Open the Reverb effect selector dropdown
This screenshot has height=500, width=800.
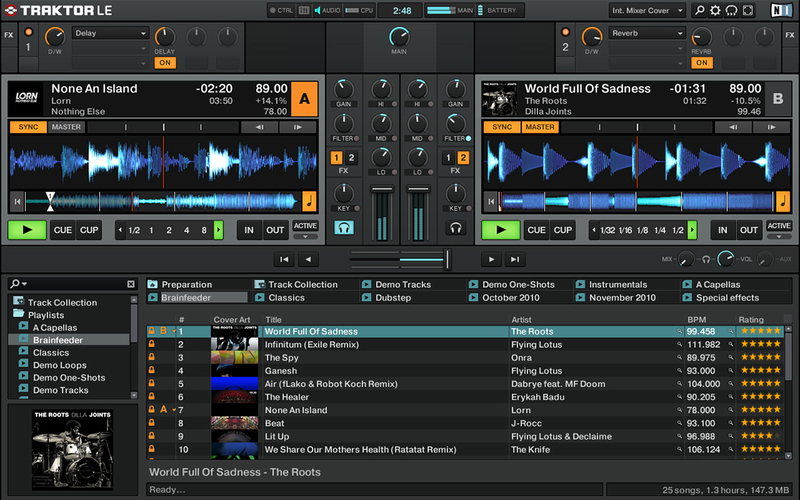647,33
